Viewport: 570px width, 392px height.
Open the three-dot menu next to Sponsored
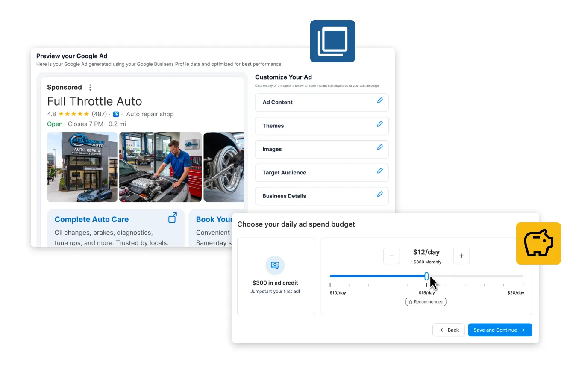pyautogui.click(x=90, y=87)
